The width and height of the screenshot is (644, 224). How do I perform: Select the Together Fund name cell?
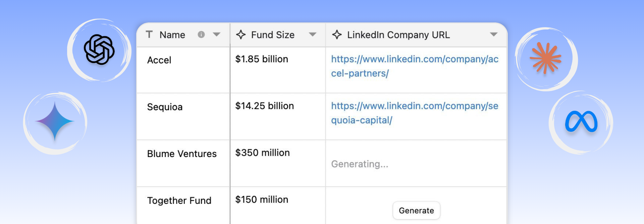click(x=179, y=201)
